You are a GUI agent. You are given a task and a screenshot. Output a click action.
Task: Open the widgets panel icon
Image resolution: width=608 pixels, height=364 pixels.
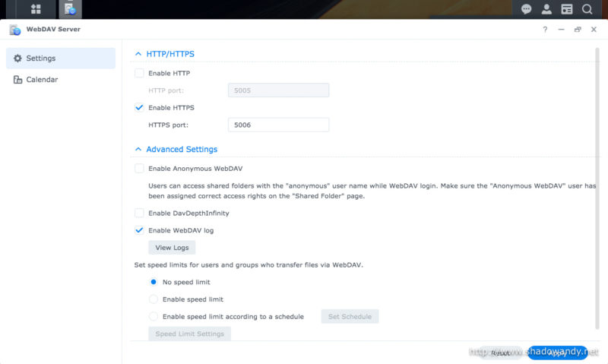(x=566, y=9)
